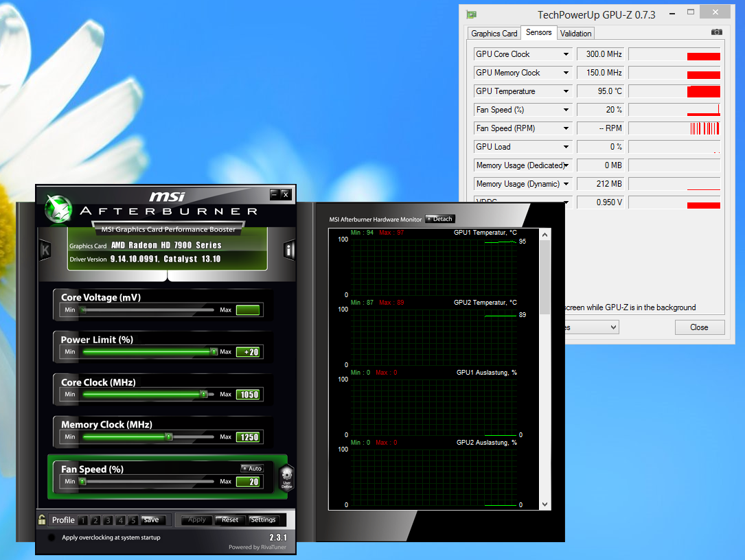Click the Fan Speed slider handle
The image size is (745, 560).
click(x=82, y=482)
